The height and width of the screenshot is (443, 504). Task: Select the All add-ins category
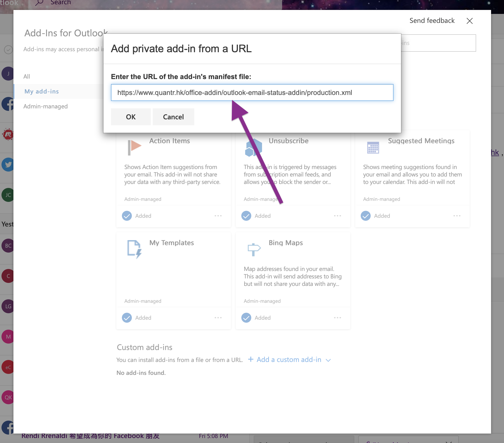pos(27,77)
